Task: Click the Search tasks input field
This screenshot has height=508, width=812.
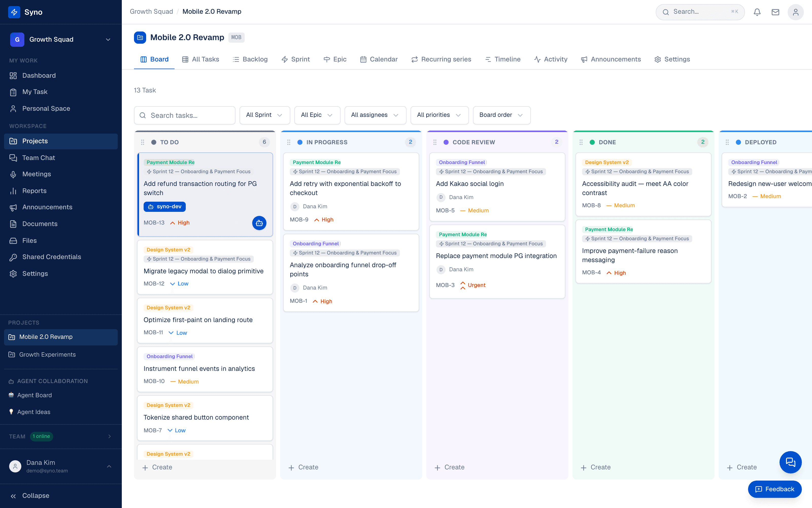Action: [184, 115]
